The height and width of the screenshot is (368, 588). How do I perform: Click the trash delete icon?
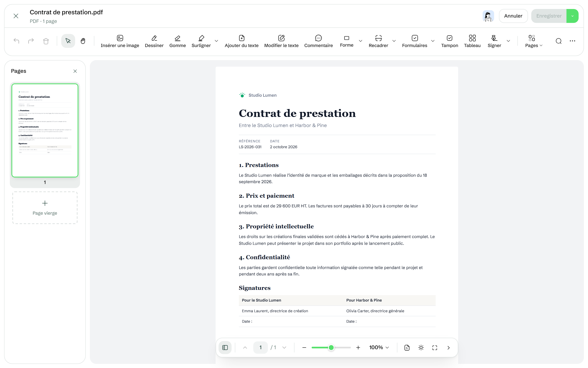tap(46, 41)
